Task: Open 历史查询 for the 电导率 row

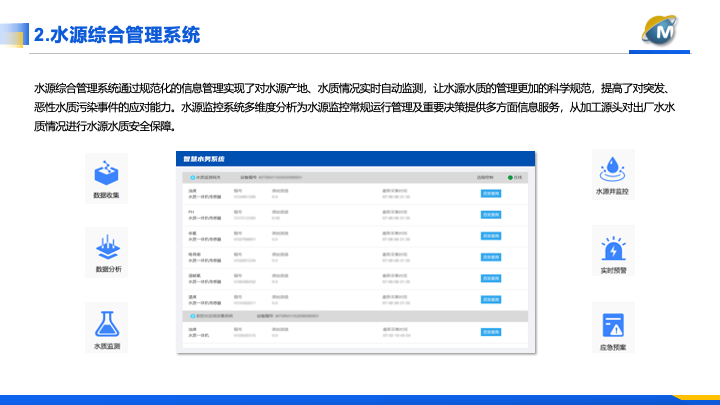Action: click(490, 258)
